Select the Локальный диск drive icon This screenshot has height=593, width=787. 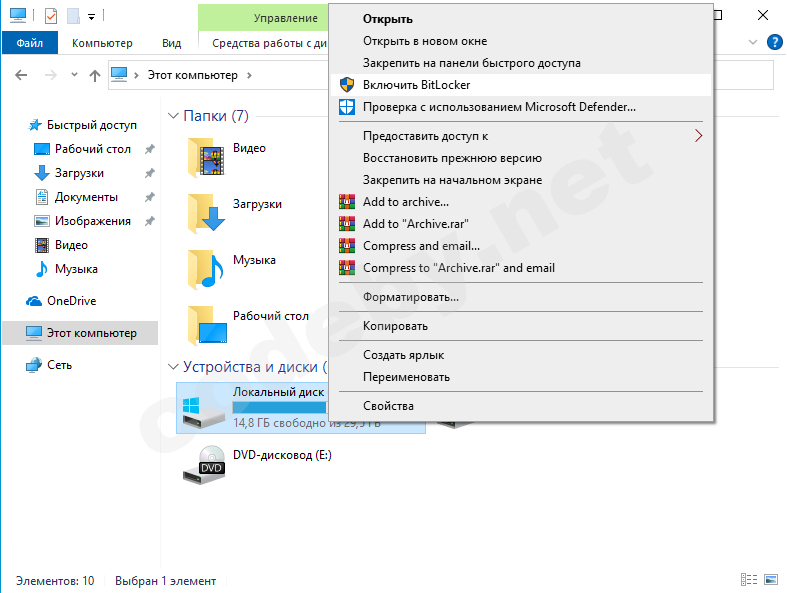click(x=204, y=411)
